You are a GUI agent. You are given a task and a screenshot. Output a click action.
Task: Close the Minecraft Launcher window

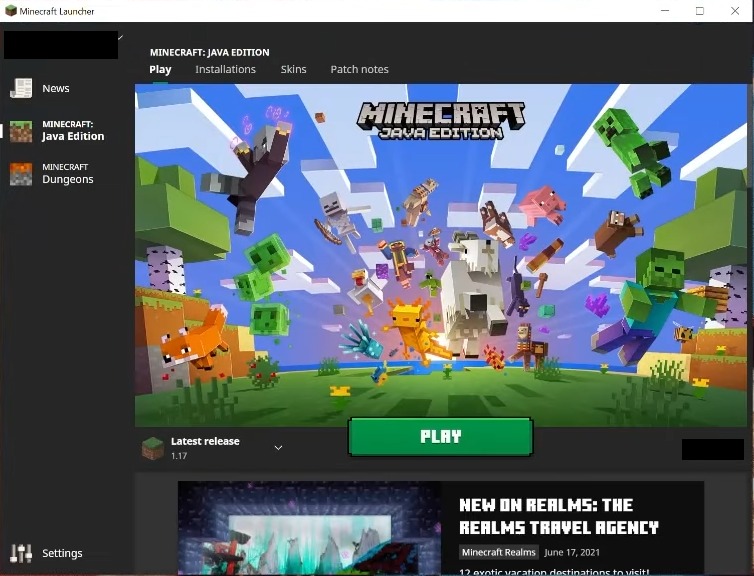pyautogui.click(x=735, y=11)
